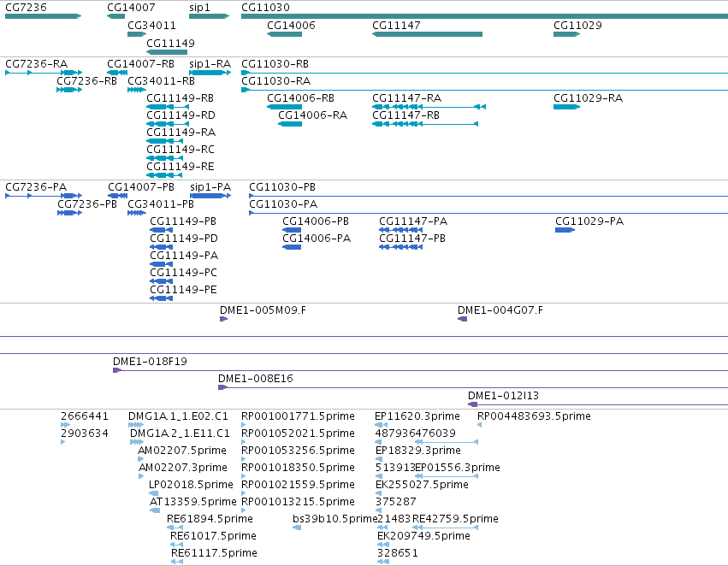This screenshot has width=728, height=566.
Task: Click transcript sip1-RA label
Action: click(x=210, y=63)
